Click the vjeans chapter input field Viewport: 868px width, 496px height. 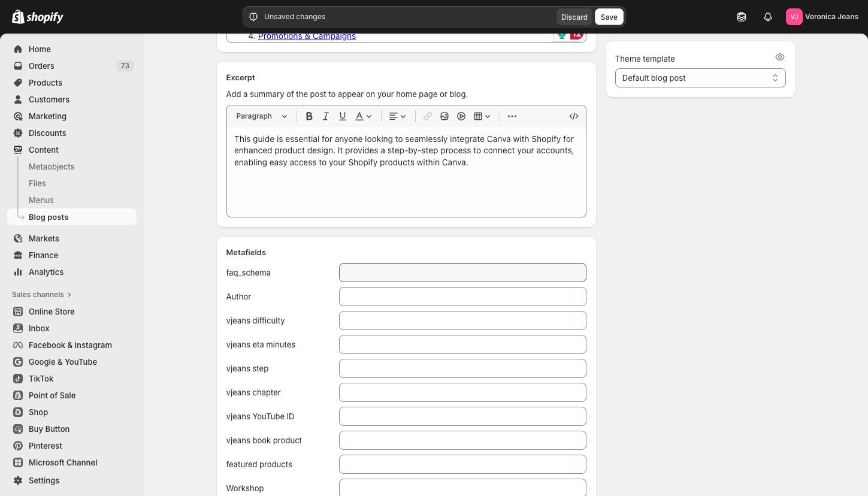(462, 392)
